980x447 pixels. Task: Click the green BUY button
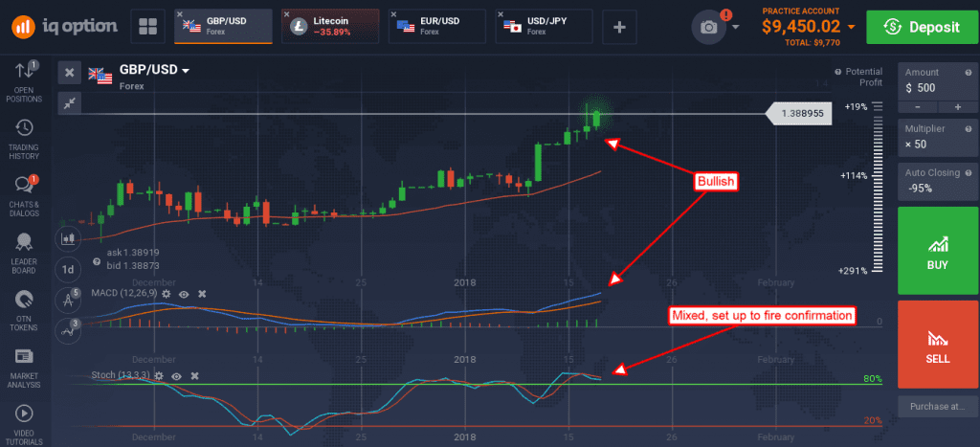[938, 251]
